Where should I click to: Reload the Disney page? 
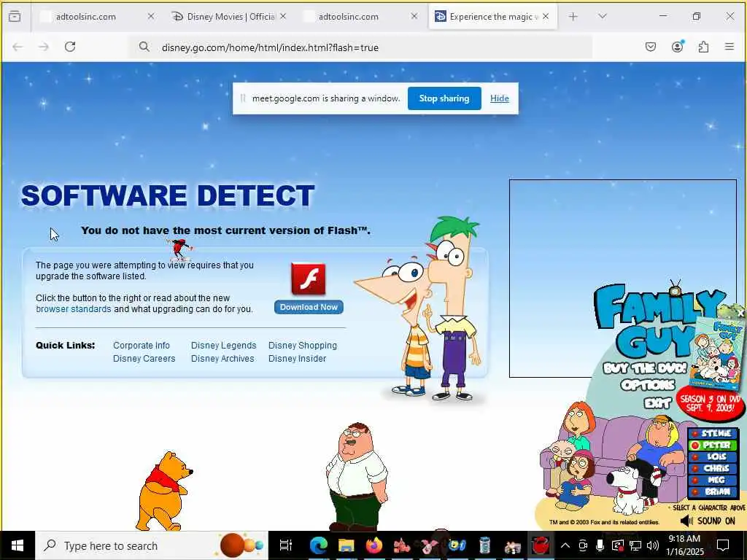[x=70, y=47]
